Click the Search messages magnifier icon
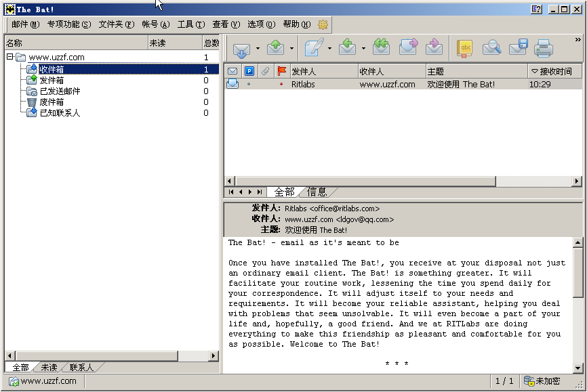 (x=491, y=48)
